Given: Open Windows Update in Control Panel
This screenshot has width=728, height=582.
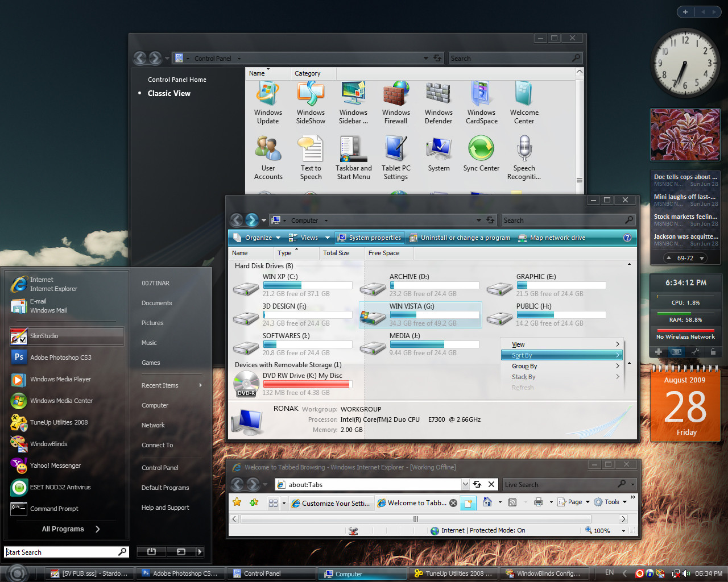Looking at the screenshot, I should coord(268,103).
